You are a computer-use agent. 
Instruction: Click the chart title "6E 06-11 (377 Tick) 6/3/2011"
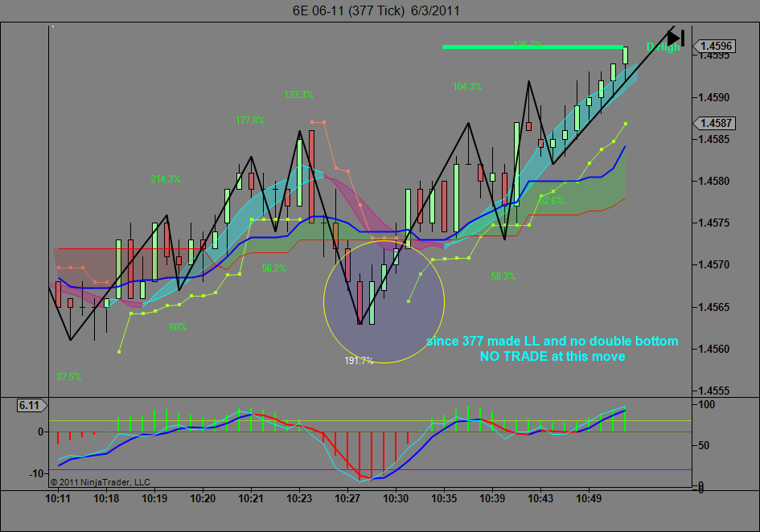(376, 10)
